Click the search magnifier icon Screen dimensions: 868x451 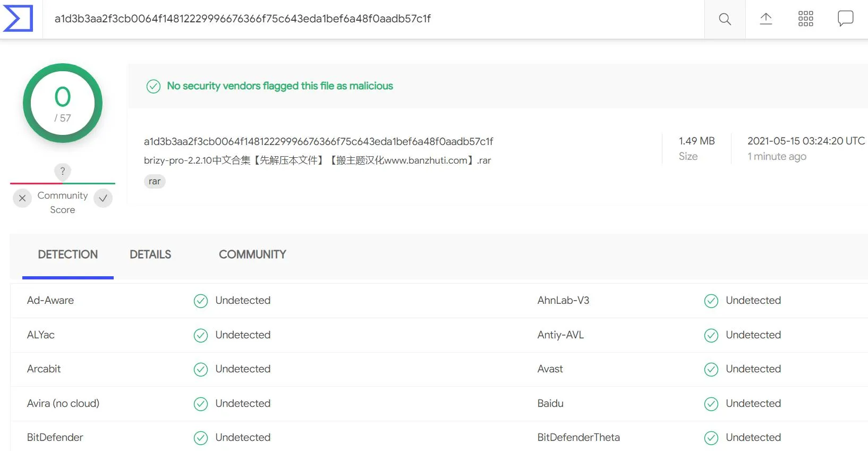(x=725, y=19)
